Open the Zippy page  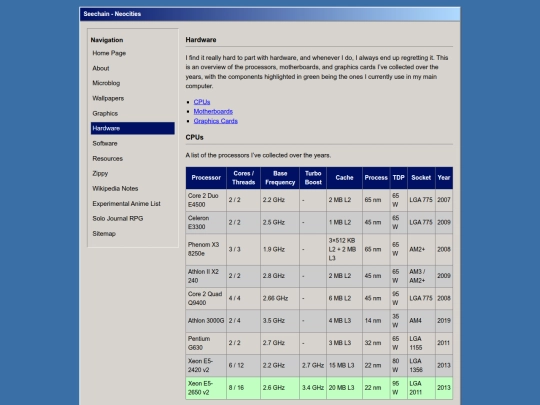pyautogui.click(x=133, y=173)
